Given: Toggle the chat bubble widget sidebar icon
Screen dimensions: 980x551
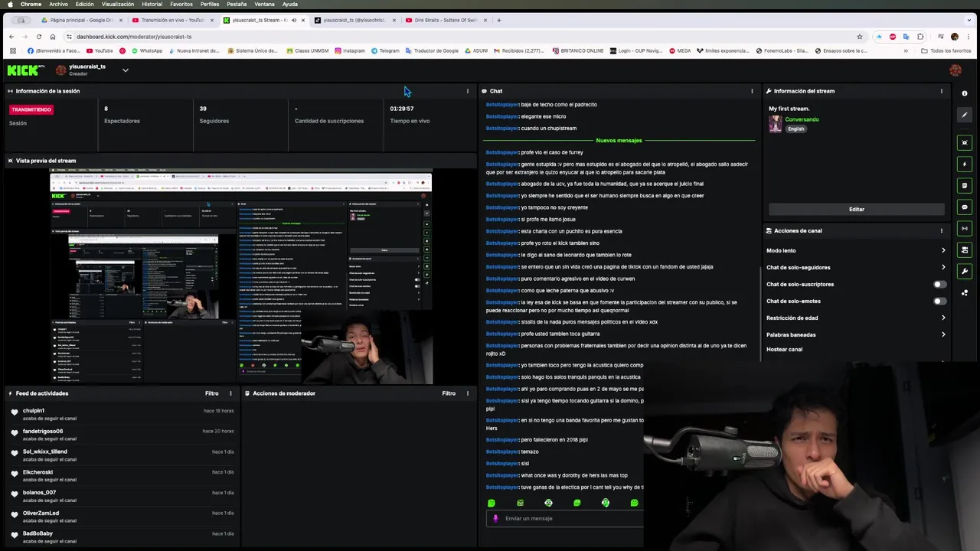Looking at the screenshot, I should [x=965, y=207].
